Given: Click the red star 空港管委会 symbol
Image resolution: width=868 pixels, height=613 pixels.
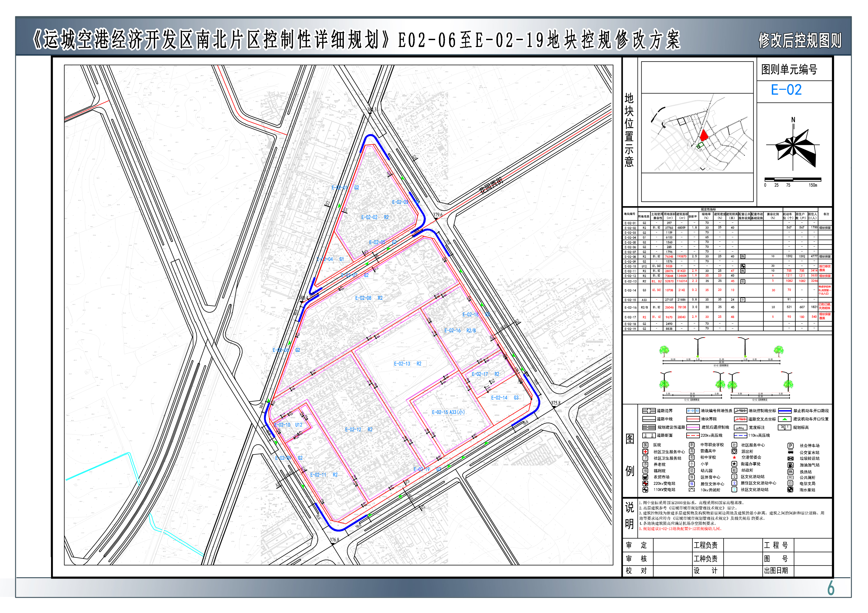Looking at the screenshot, I should [x=734, y=458].
